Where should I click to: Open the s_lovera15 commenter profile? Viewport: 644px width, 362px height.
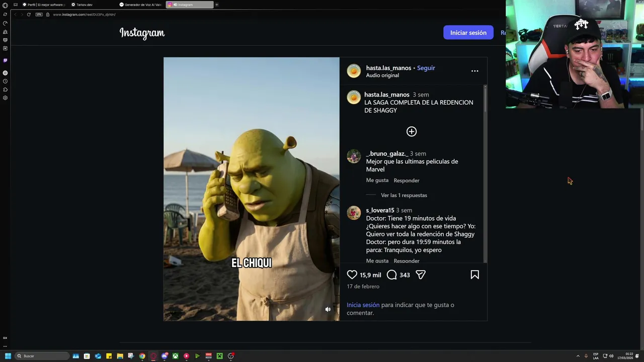(x=380, y=210)
